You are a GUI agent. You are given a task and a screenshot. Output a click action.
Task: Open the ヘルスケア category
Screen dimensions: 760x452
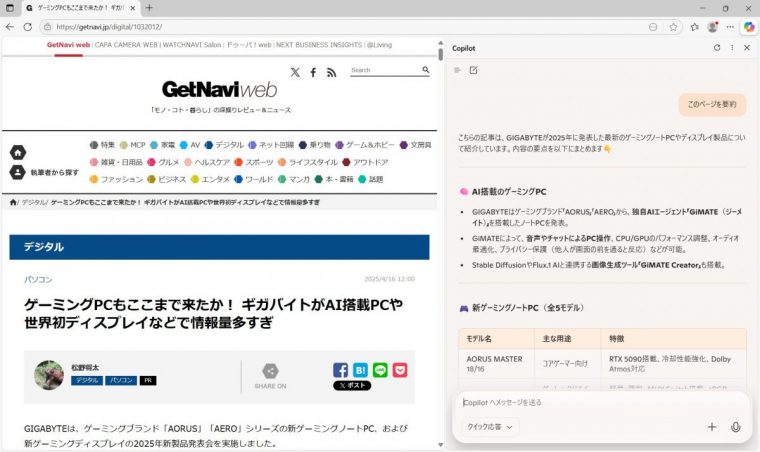pyautogui.click(x=207, y=162)
